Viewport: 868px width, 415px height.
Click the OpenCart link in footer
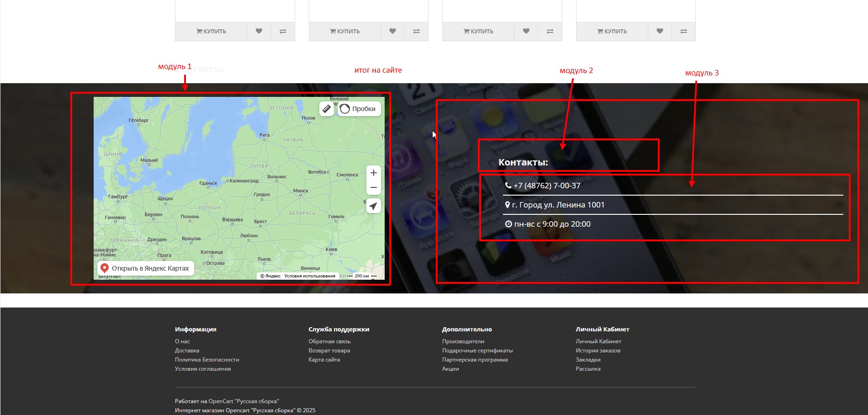pos(221,401)
